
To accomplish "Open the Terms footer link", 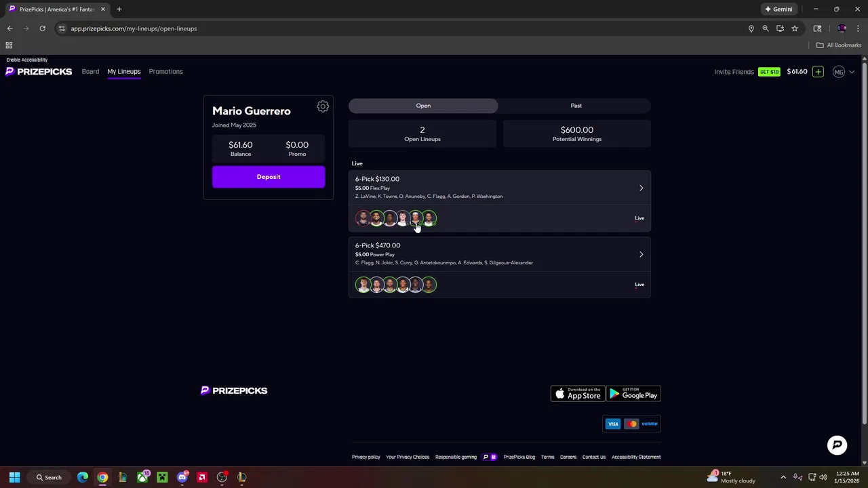I will pyautogui.click(x=547, y=457).
